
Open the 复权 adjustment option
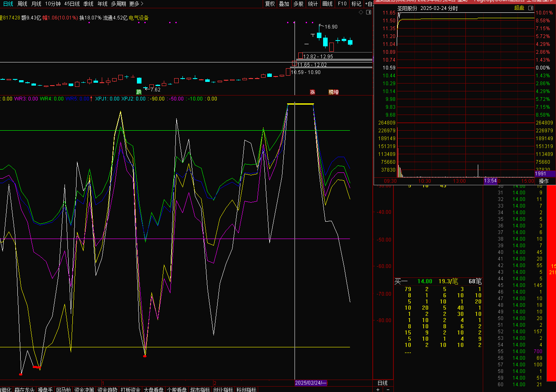coord(270,4)
